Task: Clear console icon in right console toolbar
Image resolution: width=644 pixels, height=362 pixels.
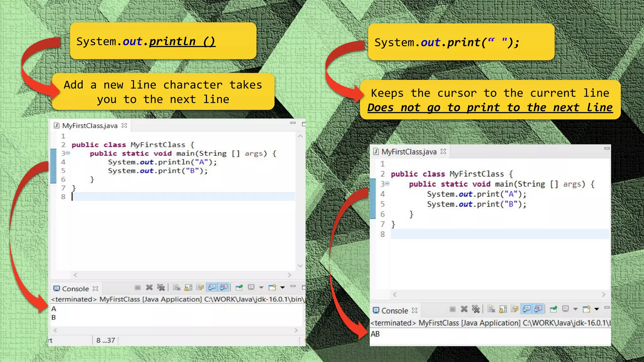Action: (x=491, y=309)
